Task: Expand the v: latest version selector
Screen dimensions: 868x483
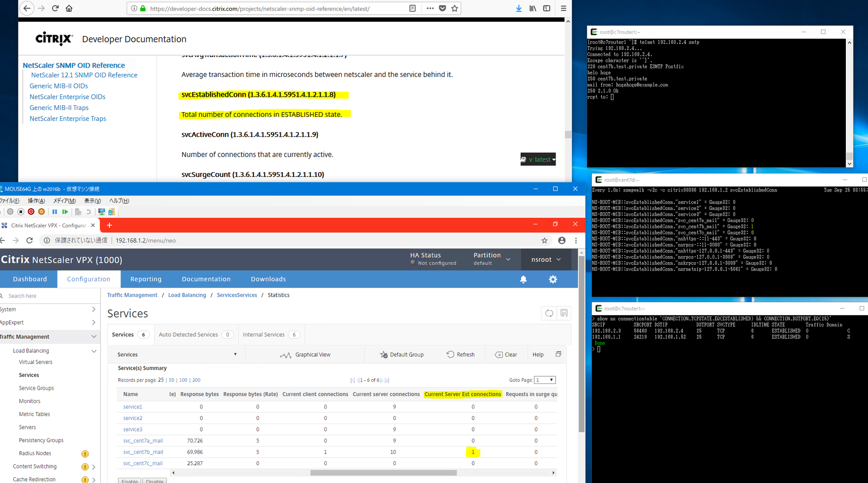Action: (x=538, y=159)
